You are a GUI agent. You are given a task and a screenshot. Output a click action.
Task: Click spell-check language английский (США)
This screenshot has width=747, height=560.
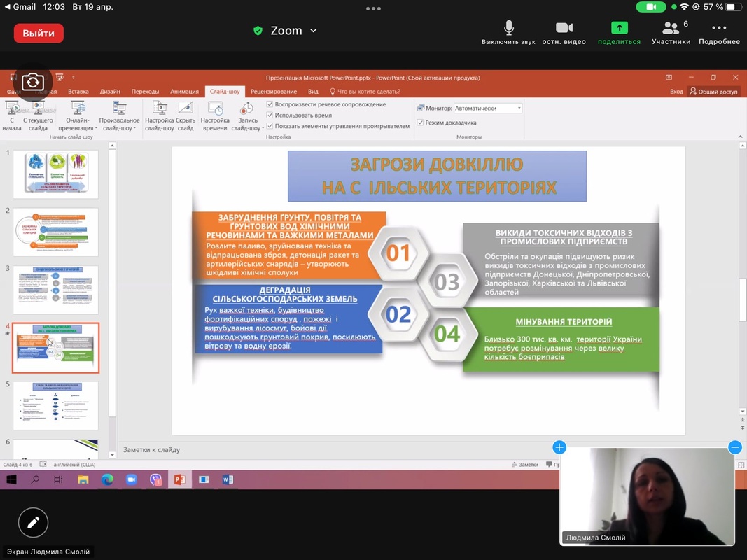click(74, 464)
